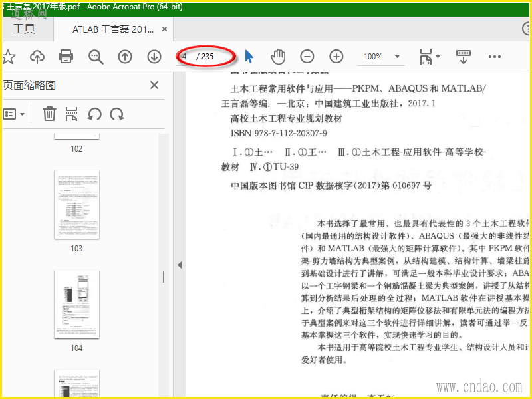Activate the selection arrow tool
Image resolution: width=532 pixels, height=399 pixels.
pyautogui.click(x=249, y=57)
